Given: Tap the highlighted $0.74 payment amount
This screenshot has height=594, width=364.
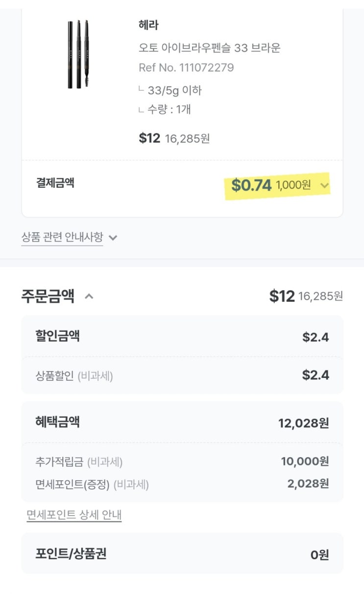Looking at the screenshot, I should [x=251, y=185].
